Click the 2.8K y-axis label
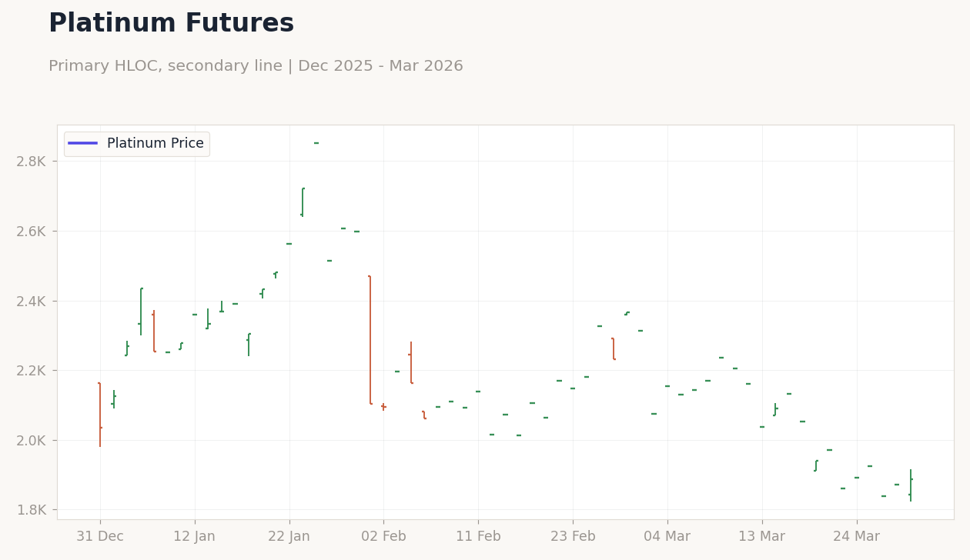 click(31, 162)
